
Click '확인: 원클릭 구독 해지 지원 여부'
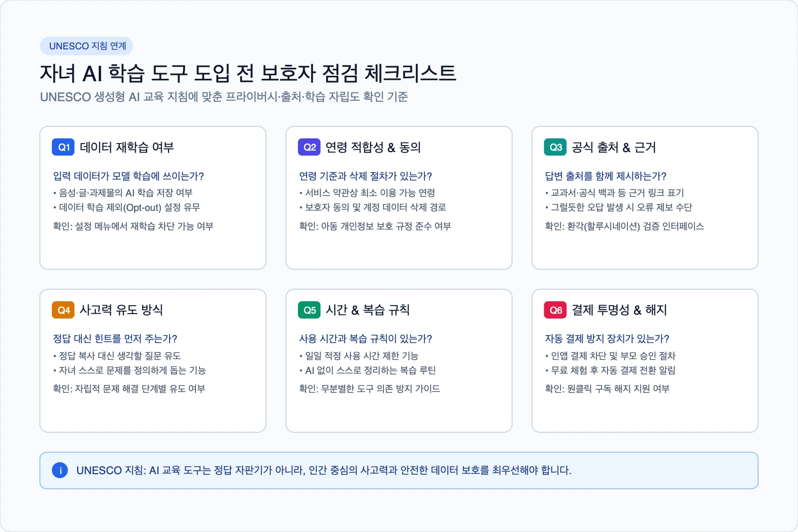[607, 389]
